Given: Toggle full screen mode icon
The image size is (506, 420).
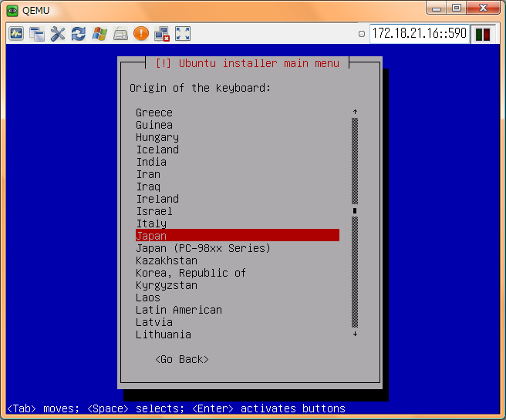Looking at the screenshot, I should pos(183,33).
